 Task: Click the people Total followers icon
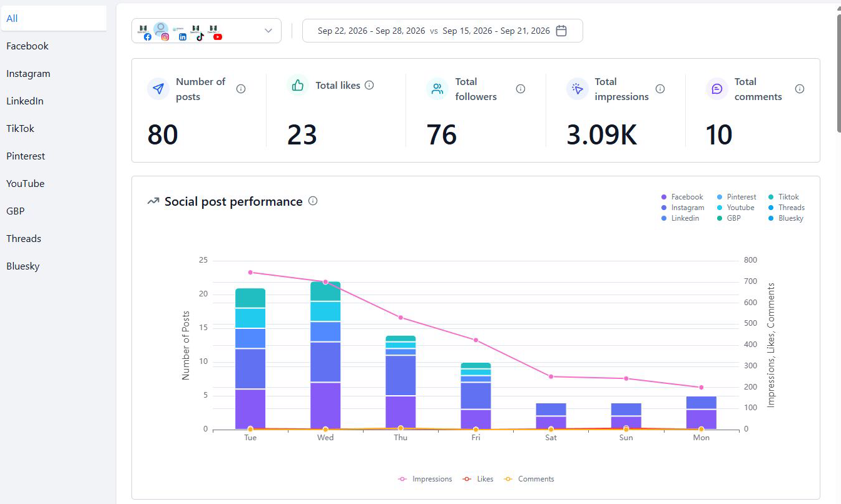(x=437, y=89)
